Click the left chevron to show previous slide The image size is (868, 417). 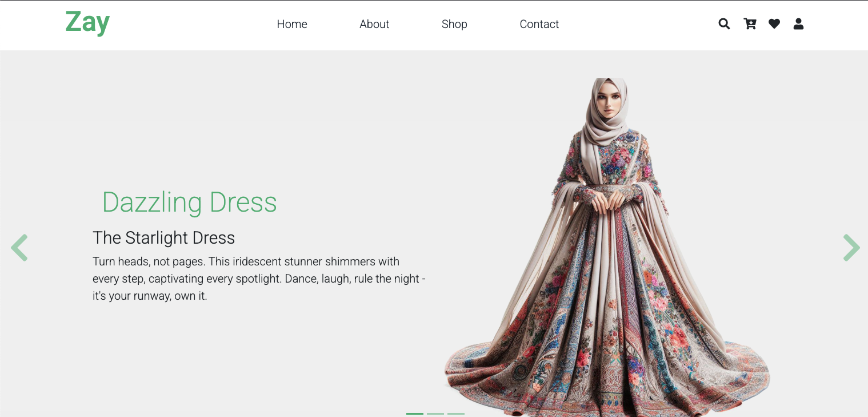(x=19, y=248)
